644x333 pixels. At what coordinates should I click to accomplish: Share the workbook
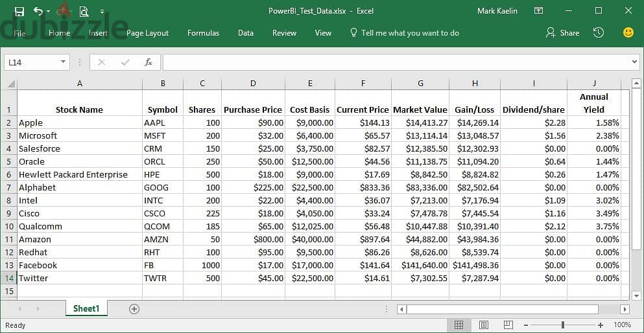tap(562, 33)
